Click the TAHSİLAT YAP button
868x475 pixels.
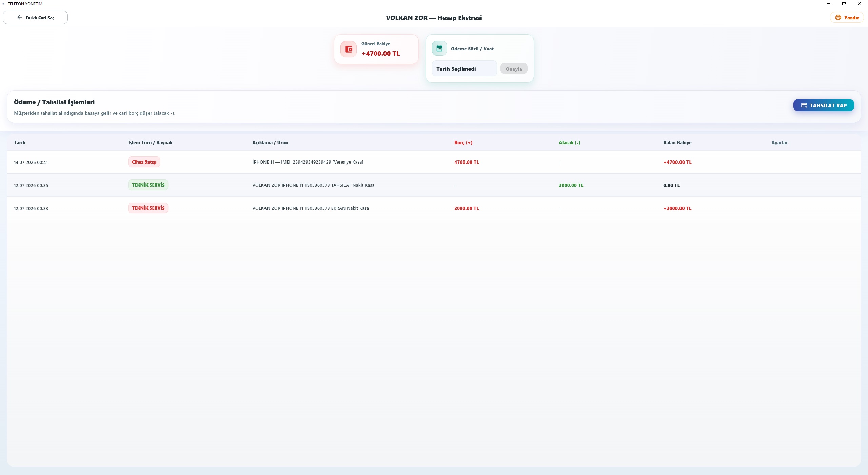click(824, 105)
